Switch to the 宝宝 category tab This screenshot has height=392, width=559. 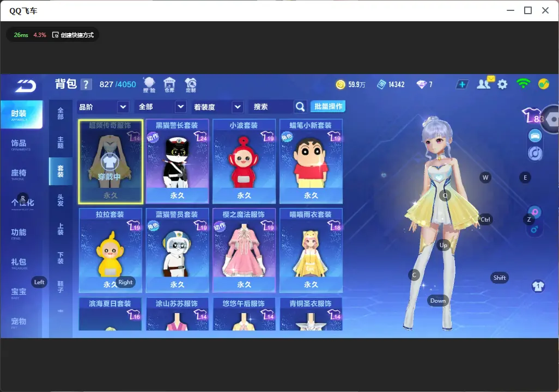click(x=19, y=292)
